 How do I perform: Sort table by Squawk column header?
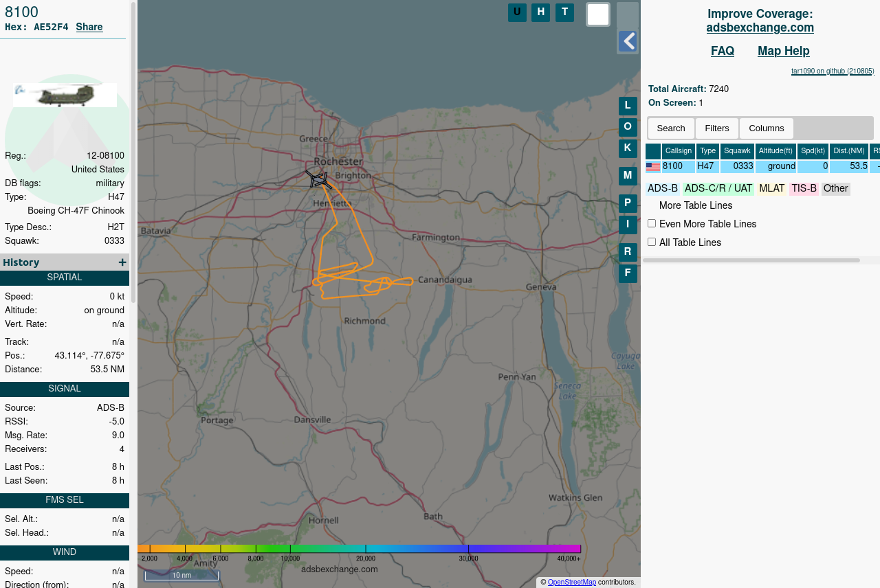tap(737, 151)
